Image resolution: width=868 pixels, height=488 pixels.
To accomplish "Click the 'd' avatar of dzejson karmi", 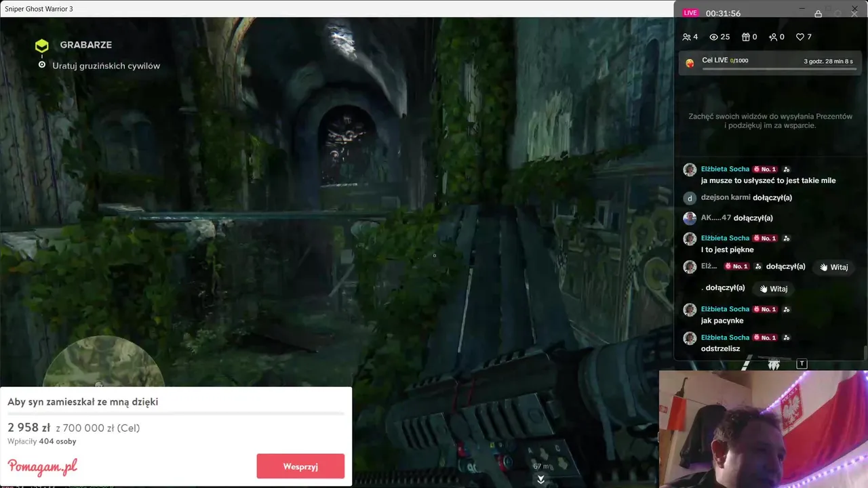I will pos(690,198).
